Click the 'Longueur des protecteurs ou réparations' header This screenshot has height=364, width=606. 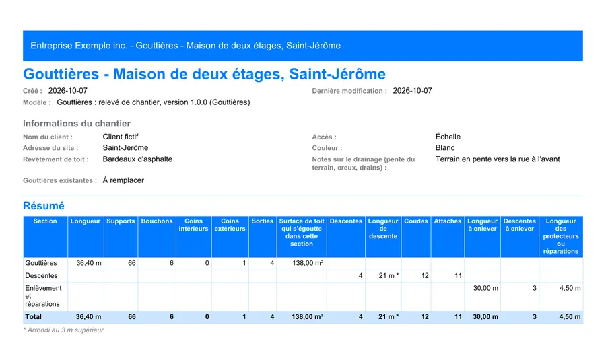tap(561, 236)
